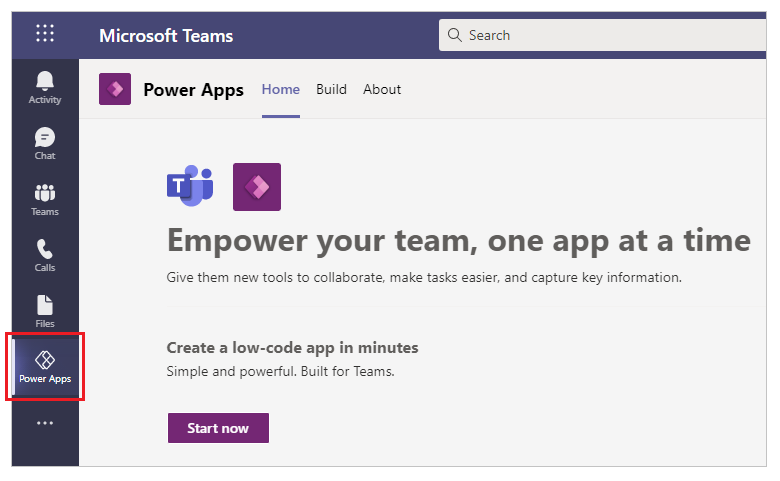Open Calls in the left rail
The width and height of the screenshot is (780, 481).
[x=45, y=256]
